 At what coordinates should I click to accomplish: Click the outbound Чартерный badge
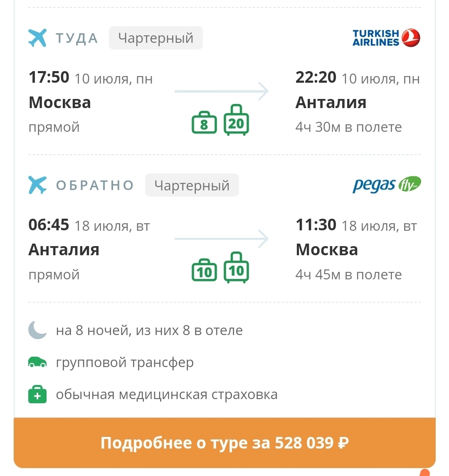click(155, 38)
